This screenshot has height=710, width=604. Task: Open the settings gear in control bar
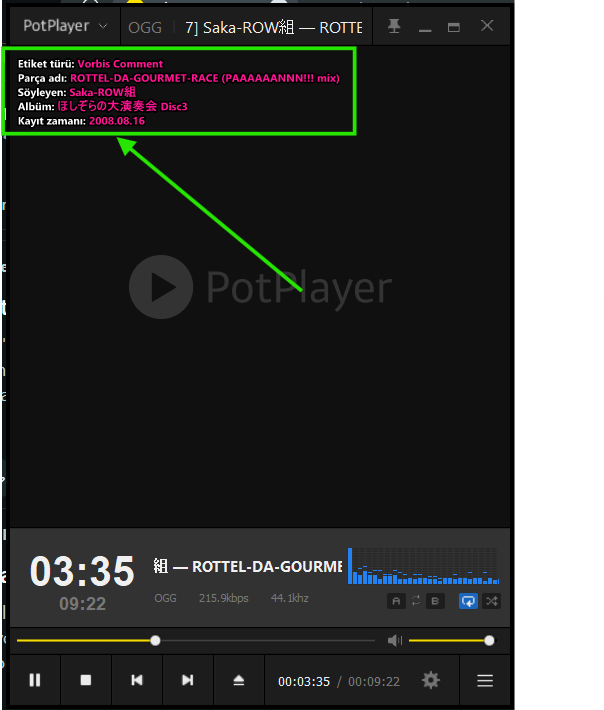pyautogui.click(x=431, y=680)
